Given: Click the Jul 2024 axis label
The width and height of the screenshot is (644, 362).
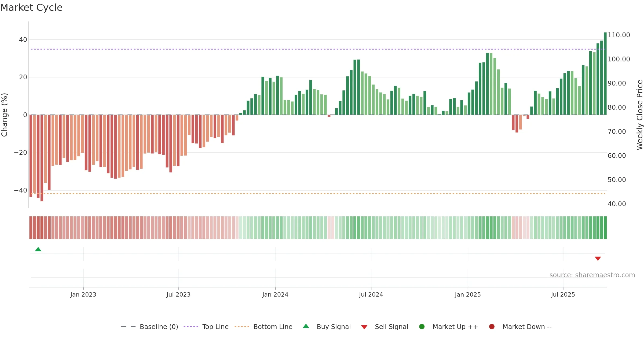Looking at the screenshot, I should (371, 294).
